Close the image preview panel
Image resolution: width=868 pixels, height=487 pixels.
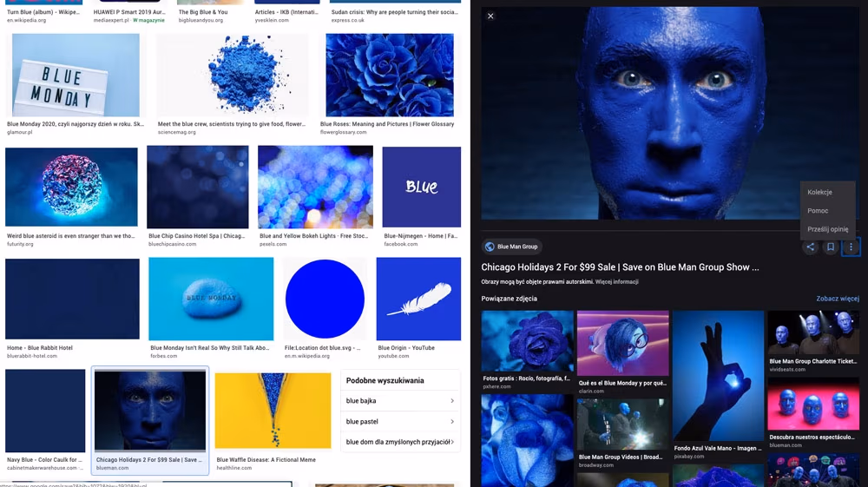click(x=490, y=16)
